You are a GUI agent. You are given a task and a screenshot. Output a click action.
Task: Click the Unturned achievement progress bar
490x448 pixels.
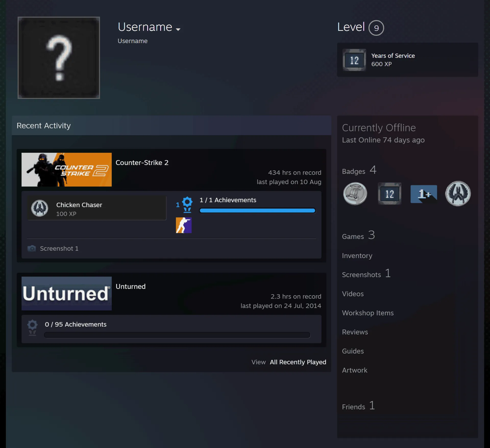click(177, 335)
